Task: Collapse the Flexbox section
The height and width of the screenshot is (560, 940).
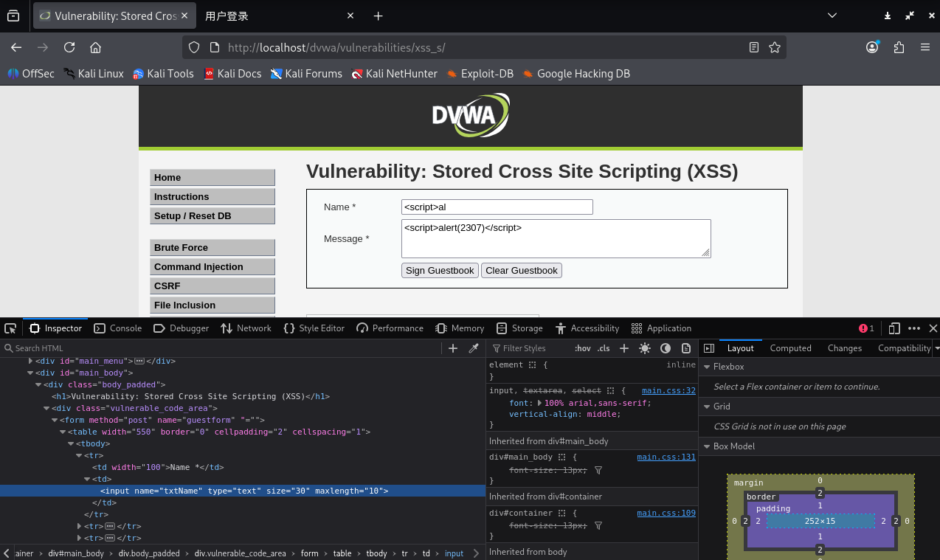Action: [707, 367]
